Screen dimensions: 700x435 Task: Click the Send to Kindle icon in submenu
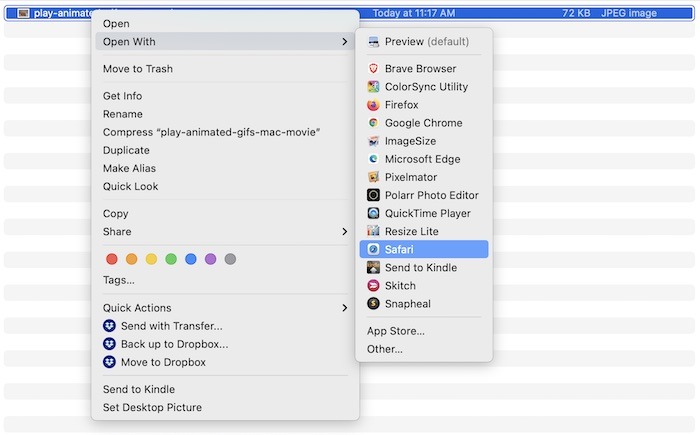pyautogui.click(x=373, y=268)
